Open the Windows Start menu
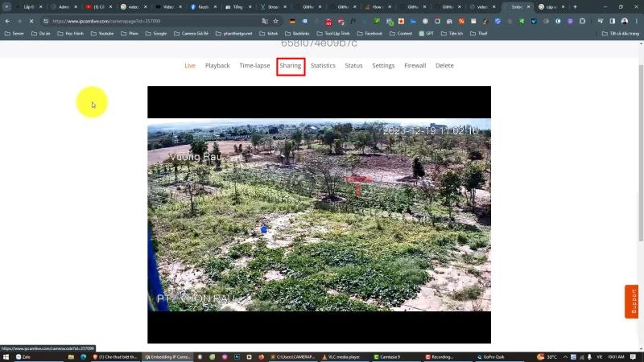644x362 pixels. coord(6,357)
